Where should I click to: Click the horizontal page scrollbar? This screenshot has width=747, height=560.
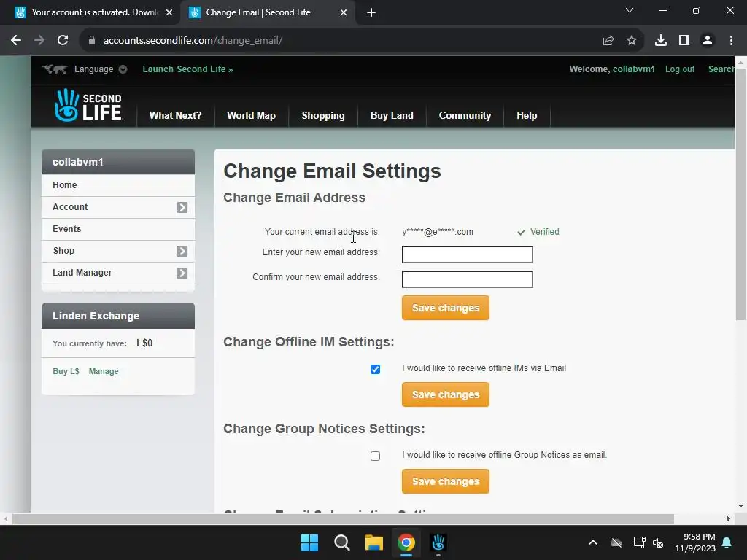tap(343, 518)
